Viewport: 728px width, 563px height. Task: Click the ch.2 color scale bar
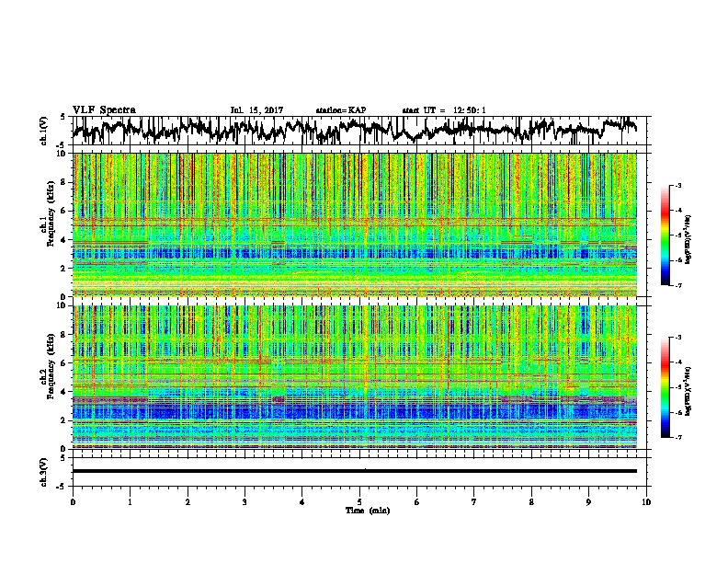click(x=665, y=387)
